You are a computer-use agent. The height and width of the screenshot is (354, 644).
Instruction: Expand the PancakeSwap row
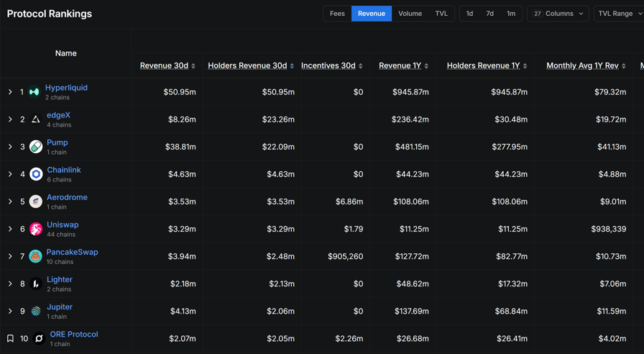[x=10, y=256]
